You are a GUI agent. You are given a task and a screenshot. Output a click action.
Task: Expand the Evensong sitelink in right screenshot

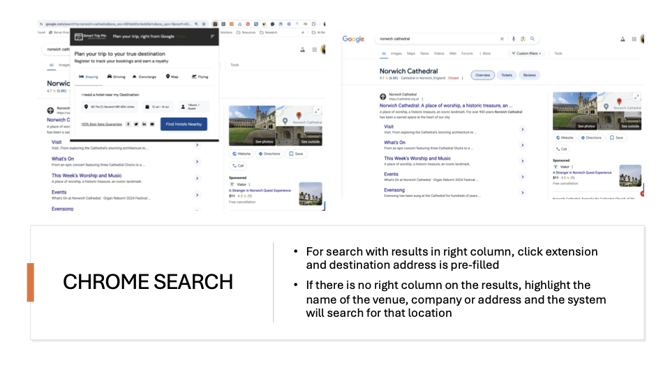click(x=522, y=193)
